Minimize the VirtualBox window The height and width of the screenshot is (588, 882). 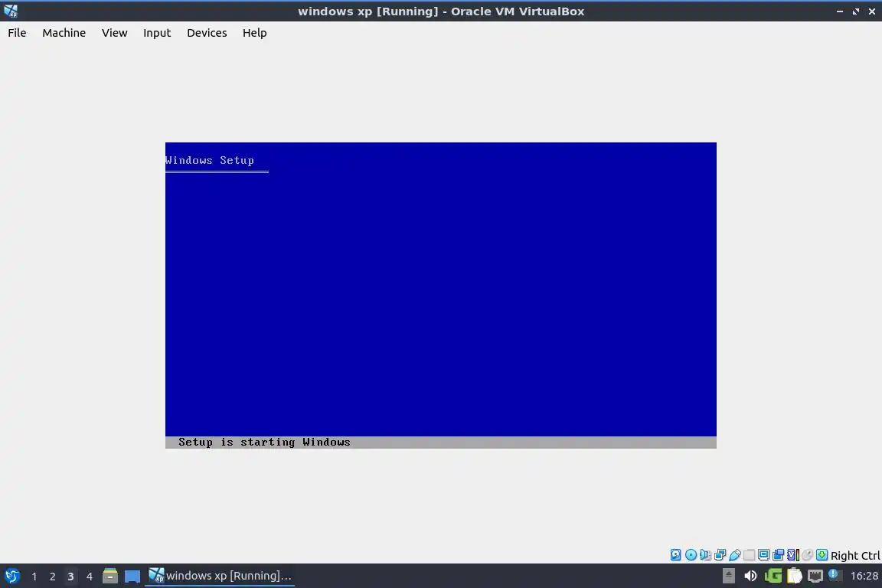pyautogui.click(x=840, y=11)
